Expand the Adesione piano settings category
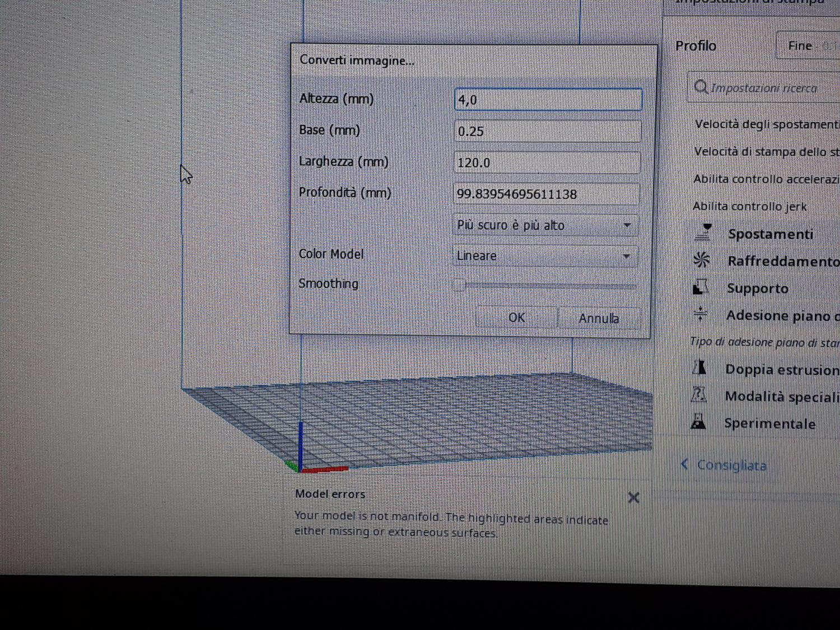The height and width of the screenshot is (630, 840). click(783, 316)
